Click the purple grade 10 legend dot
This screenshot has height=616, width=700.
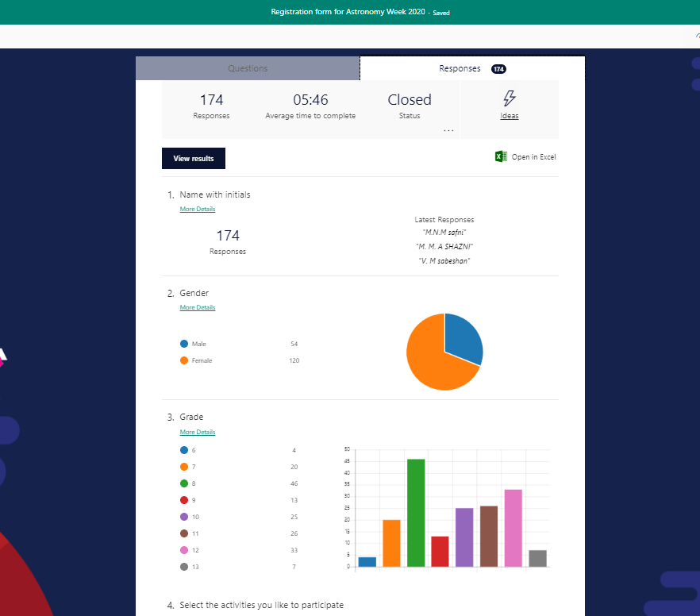184,517
